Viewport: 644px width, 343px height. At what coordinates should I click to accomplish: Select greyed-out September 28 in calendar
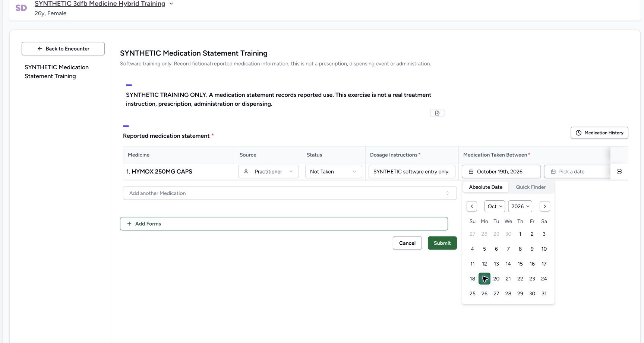[484, 234]
